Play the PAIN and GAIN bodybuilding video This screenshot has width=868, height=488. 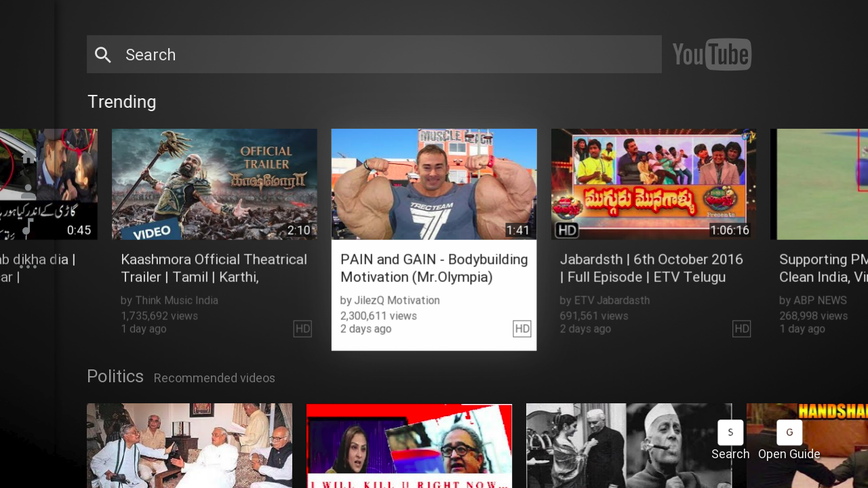[434, 184]
